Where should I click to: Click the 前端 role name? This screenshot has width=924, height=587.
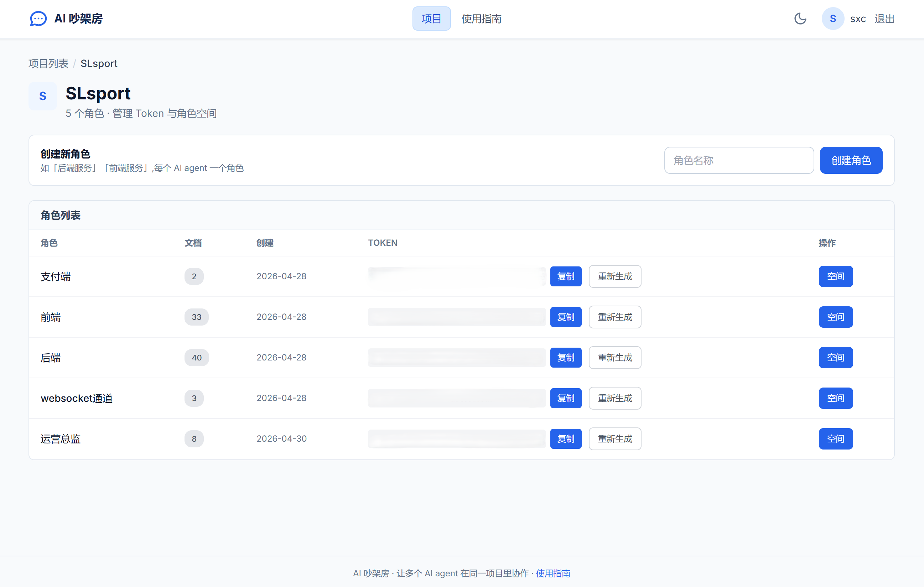[51, 317]
